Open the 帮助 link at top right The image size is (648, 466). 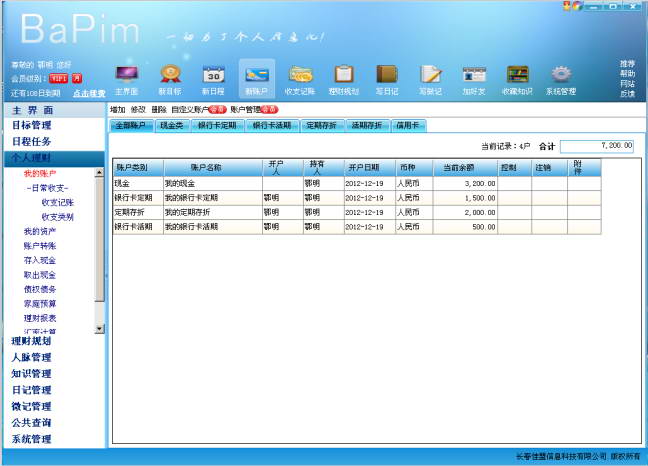[x=627, y=74]
